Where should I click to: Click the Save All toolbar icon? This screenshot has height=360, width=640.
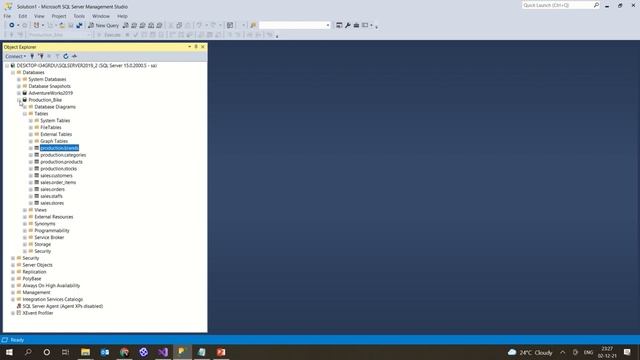(x=79, y=25)
